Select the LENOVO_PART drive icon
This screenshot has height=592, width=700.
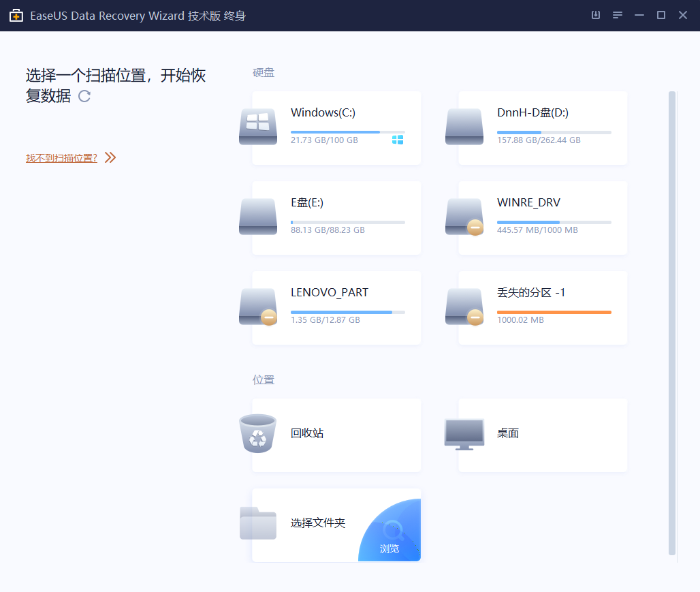pos(258,307)
